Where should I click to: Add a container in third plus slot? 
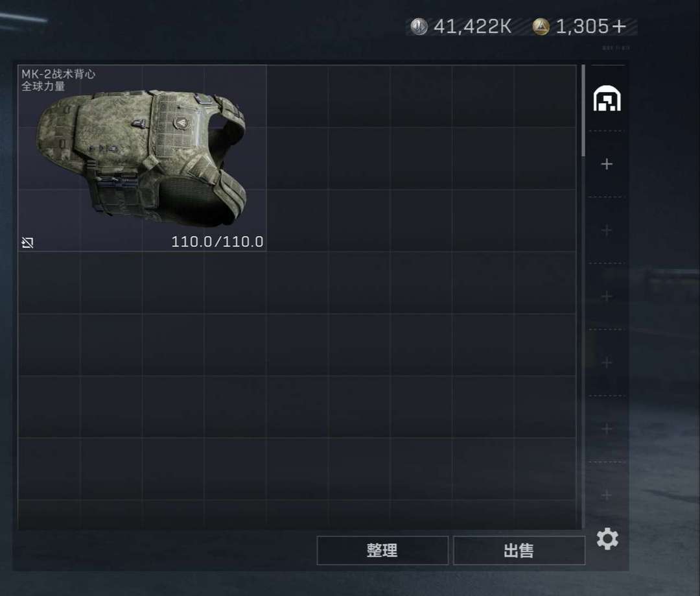(x=607, y=296)
